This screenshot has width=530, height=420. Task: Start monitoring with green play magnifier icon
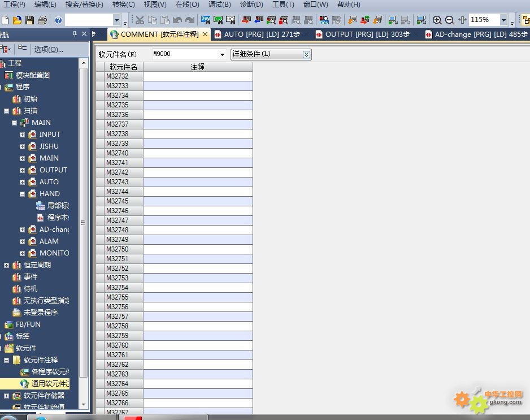pos(271,20)
